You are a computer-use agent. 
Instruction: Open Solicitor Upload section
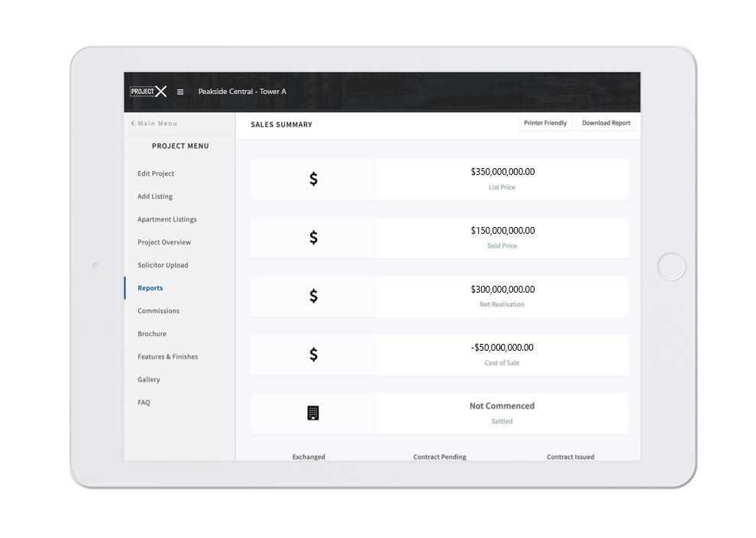click(163, 265)
